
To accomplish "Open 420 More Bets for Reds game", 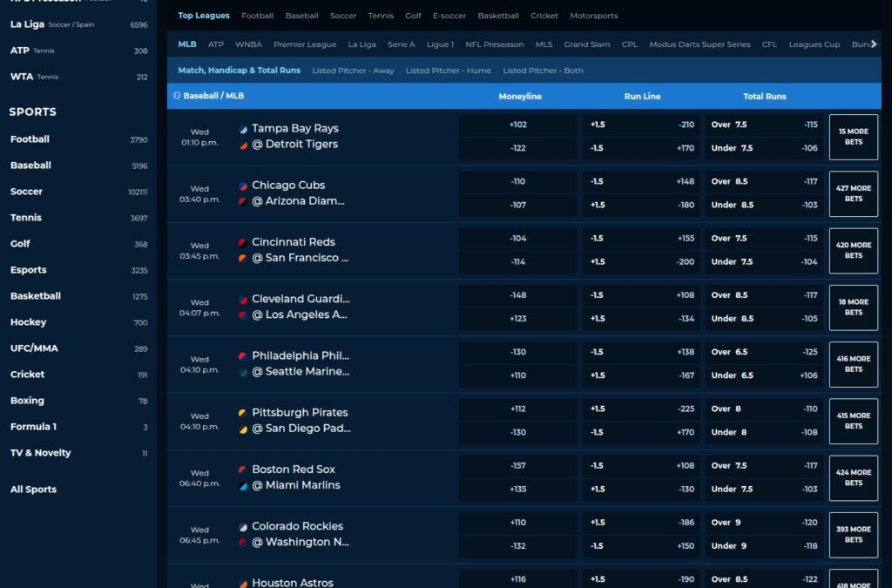I will pos(853,251).
